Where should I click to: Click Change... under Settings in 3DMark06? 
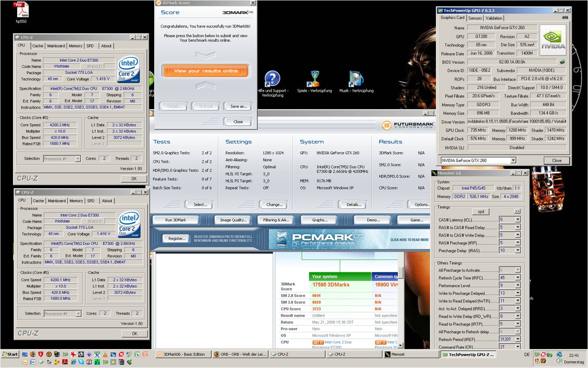(x=274, y=204)
